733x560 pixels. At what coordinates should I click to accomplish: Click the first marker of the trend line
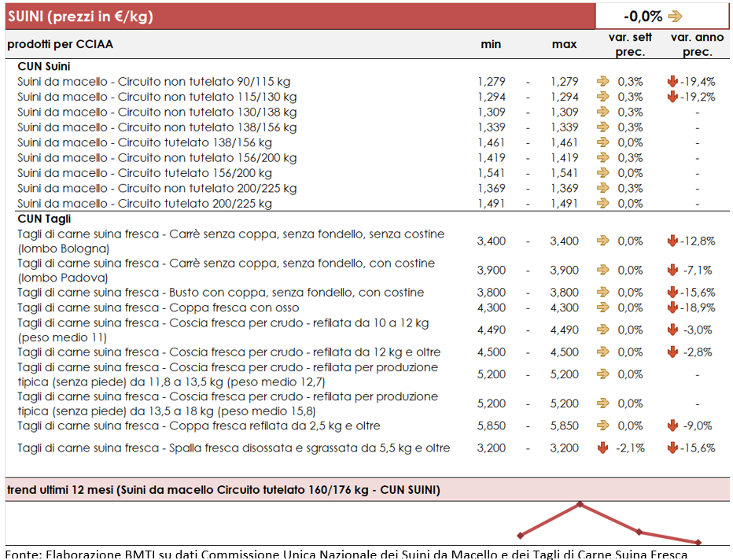point(521,536)
